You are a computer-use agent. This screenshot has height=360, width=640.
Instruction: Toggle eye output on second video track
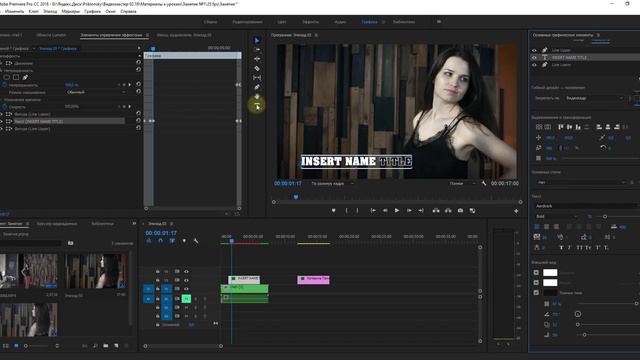coord(187,280)
